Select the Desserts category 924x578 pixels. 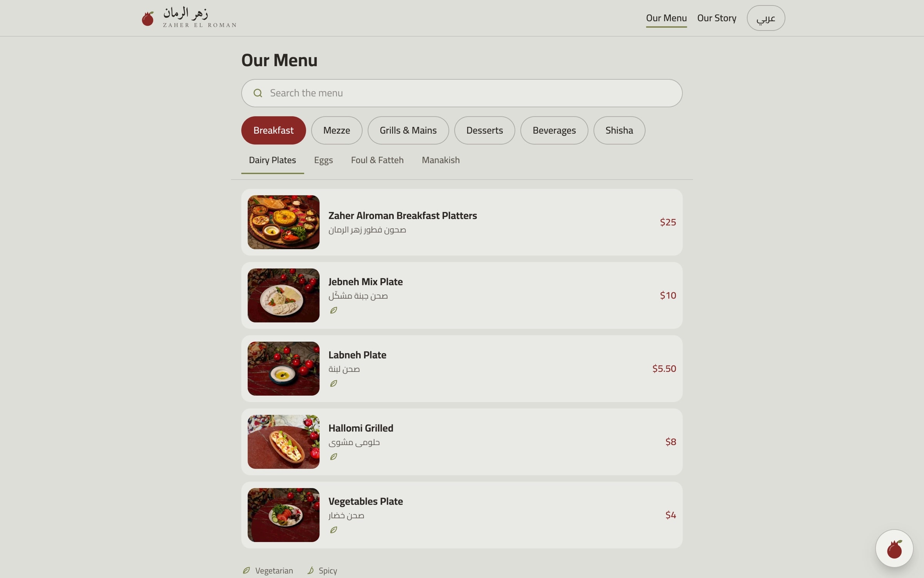coord(484,130)
